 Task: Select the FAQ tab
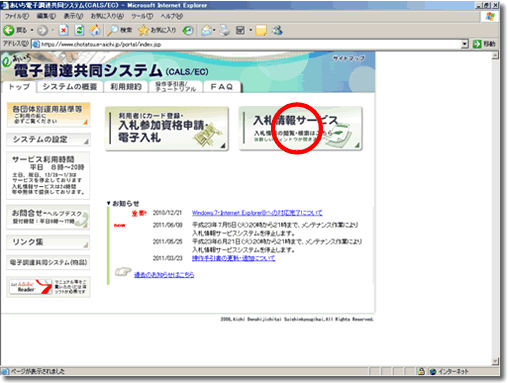click(222, 87)
